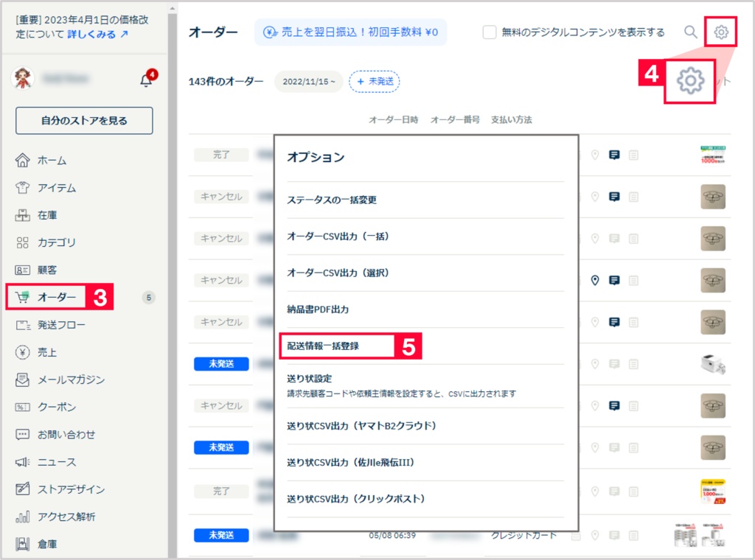
Task: Select 配送情報一括登録 from the options menu
Action: click(323, 346)
